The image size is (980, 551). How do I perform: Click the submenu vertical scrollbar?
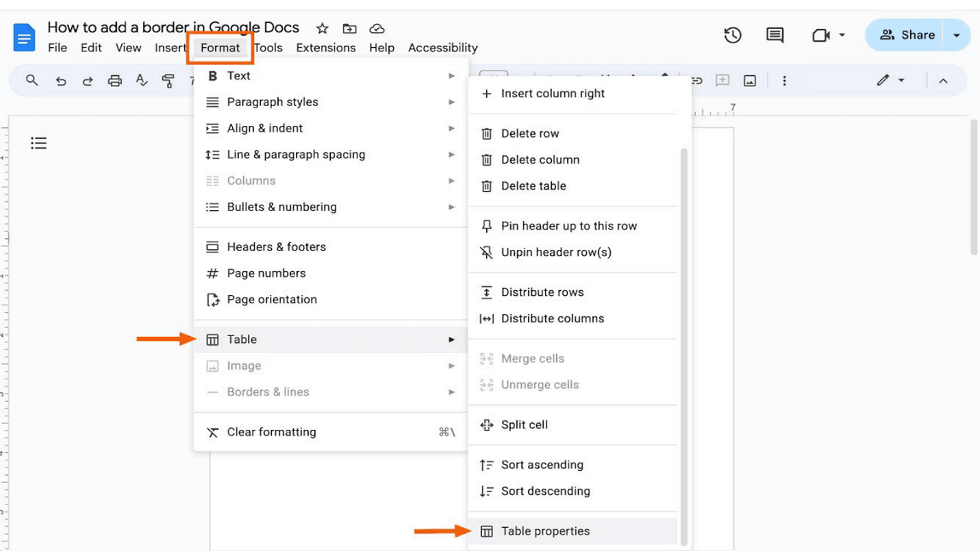click(684, 346)
